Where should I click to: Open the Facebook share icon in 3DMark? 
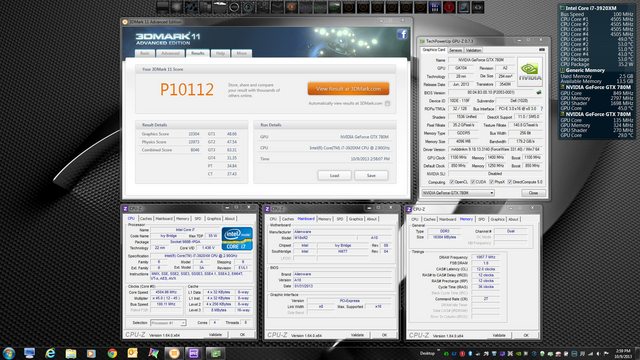(402, 34)
